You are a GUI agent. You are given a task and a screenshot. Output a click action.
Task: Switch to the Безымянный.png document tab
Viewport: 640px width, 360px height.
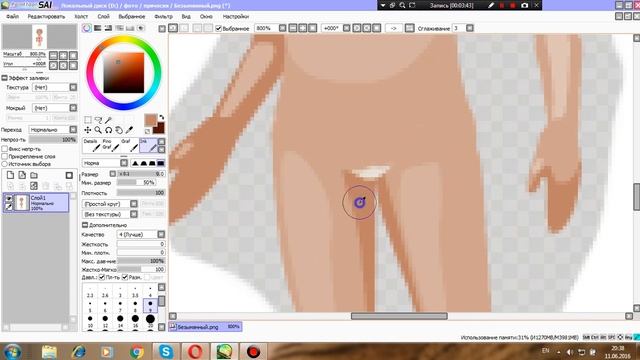(205, 327)
